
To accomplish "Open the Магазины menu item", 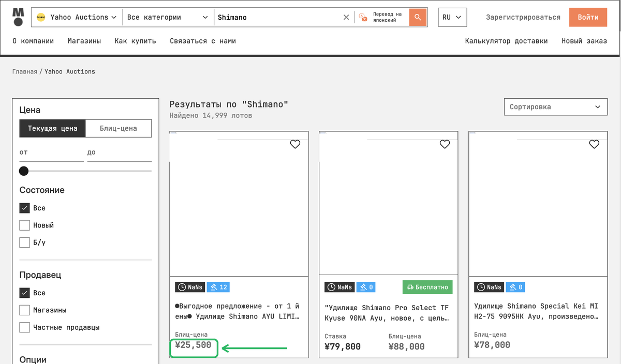I will [84, 41].
